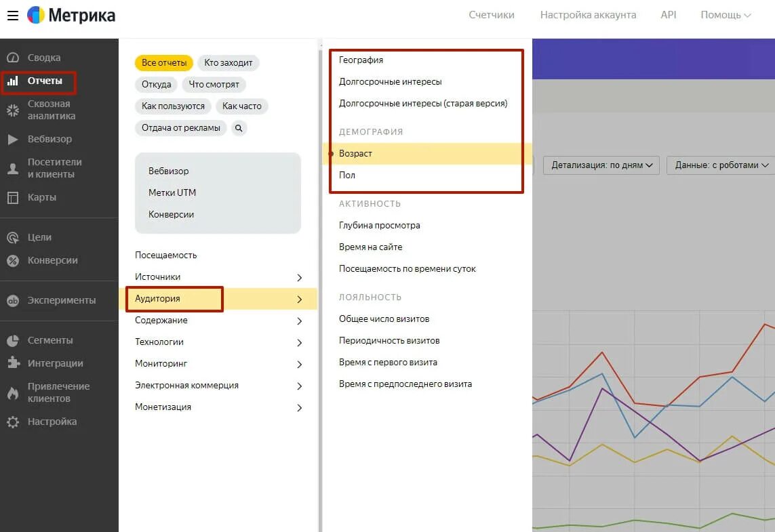
Task: Expand the Содержание submenu arrow
Action: click(x=300, y=321)
